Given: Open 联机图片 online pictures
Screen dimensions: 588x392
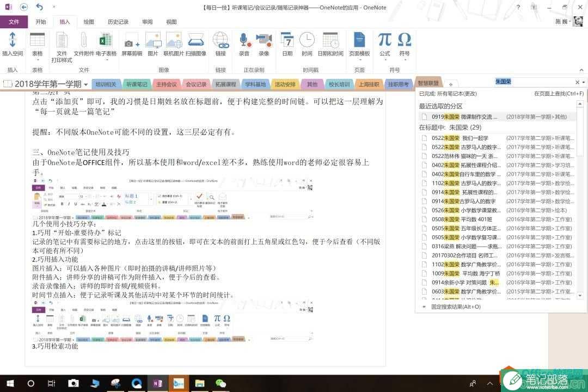Looking at the screenshot, I should point(174,40).
